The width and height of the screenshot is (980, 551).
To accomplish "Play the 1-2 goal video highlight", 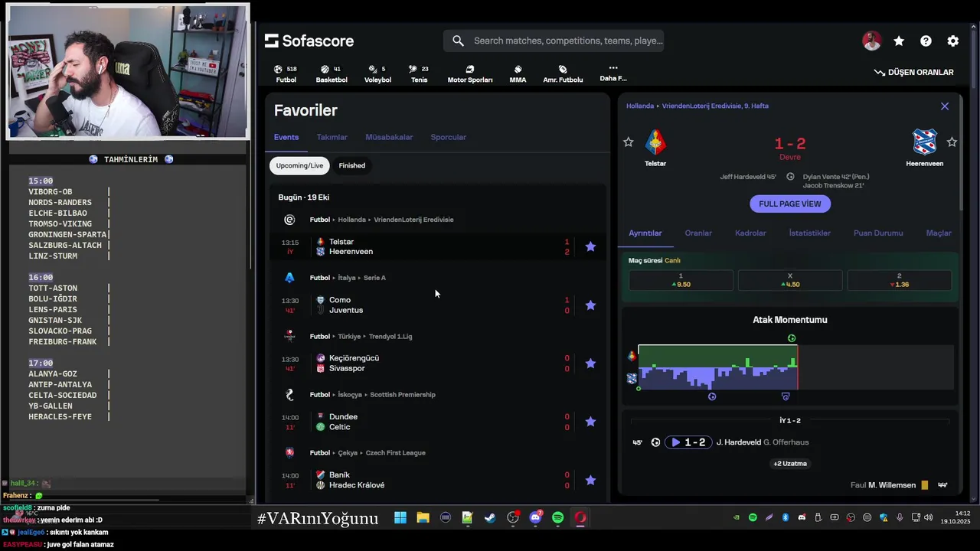I will [688, 442].
